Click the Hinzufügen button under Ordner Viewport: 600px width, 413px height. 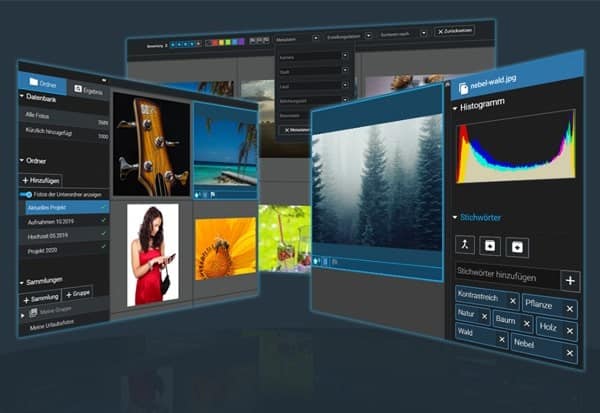pos(41,180)
